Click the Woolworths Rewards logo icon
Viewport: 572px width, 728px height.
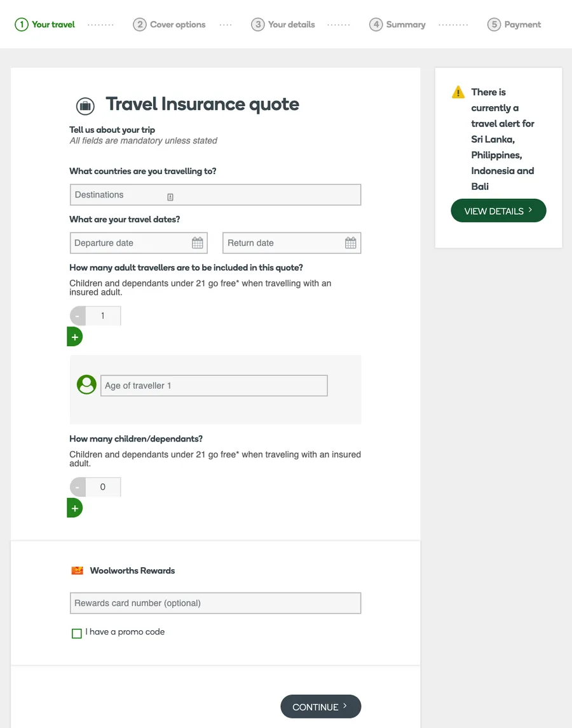78,570
